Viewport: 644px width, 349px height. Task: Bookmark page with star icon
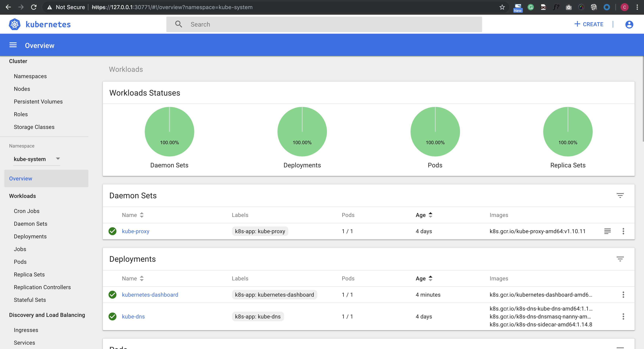pos(502,7)
